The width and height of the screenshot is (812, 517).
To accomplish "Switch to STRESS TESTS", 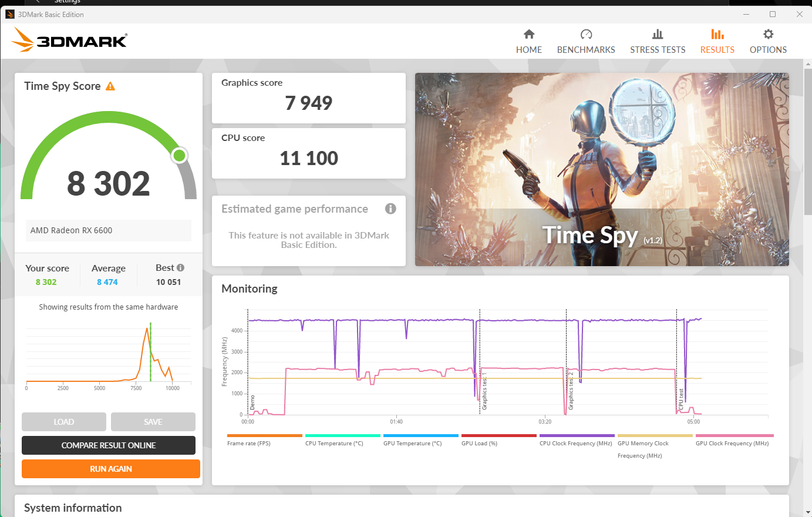I will coord(658,41).
